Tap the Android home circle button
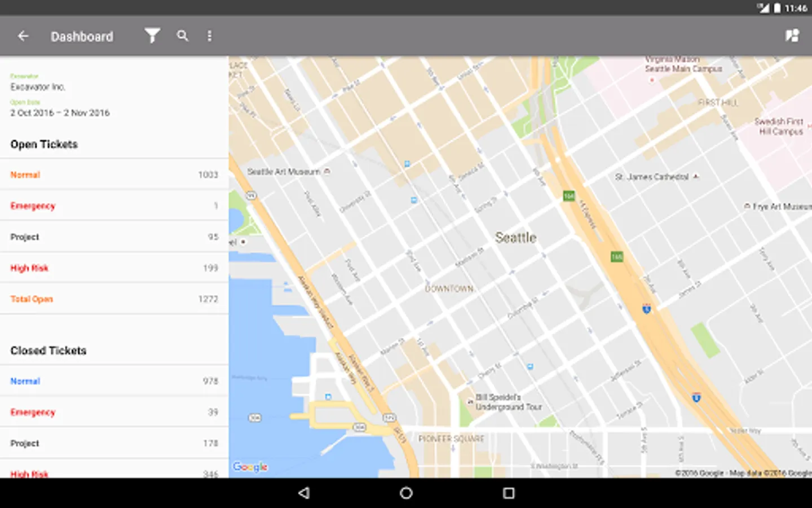The width and height of the screenshot is (812, 508). (x=406, y=493)
